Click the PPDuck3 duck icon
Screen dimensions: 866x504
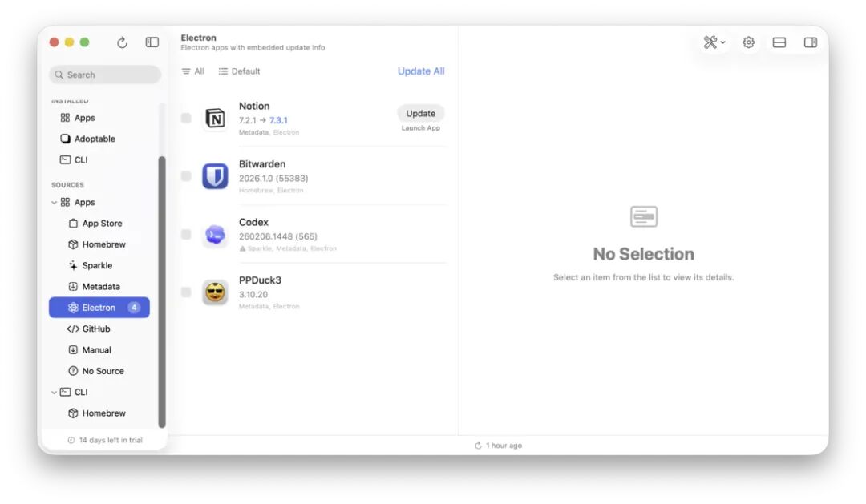click(215, 292)
